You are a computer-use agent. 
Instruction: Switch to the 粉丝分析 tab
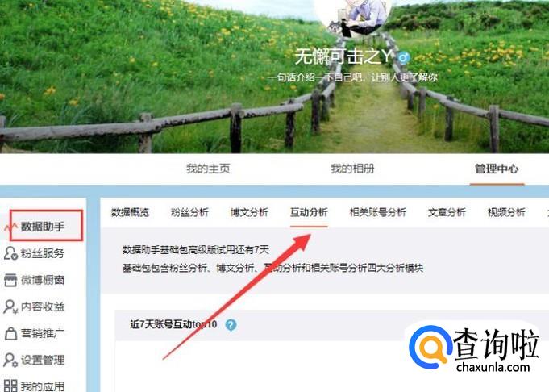coord(189,212)
